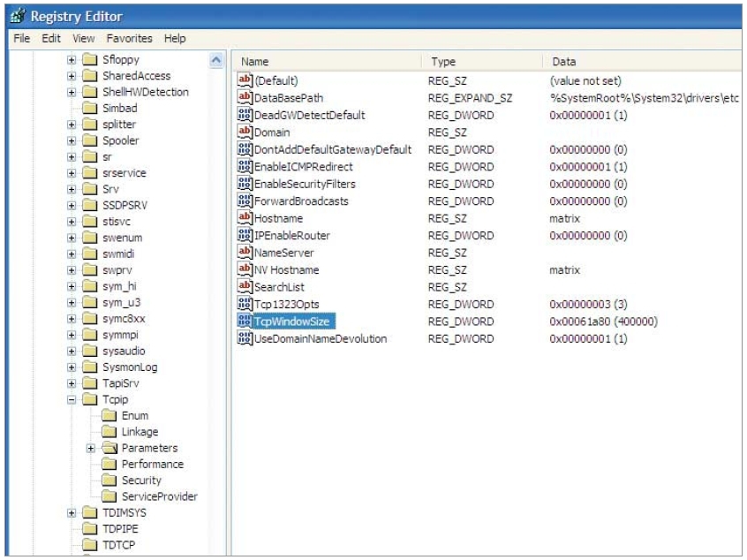Select the Simbad key in the tree

click(x=120, y=108)
